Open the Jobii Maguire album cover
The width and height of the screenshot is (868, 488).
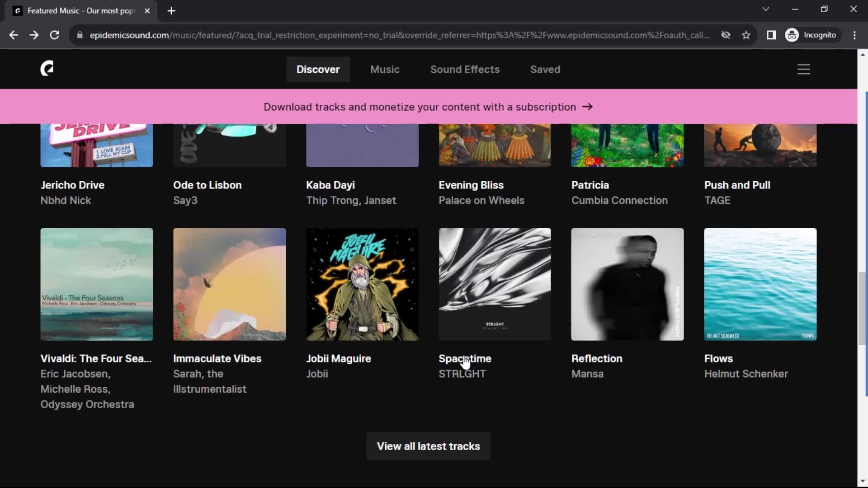[362, 284]
